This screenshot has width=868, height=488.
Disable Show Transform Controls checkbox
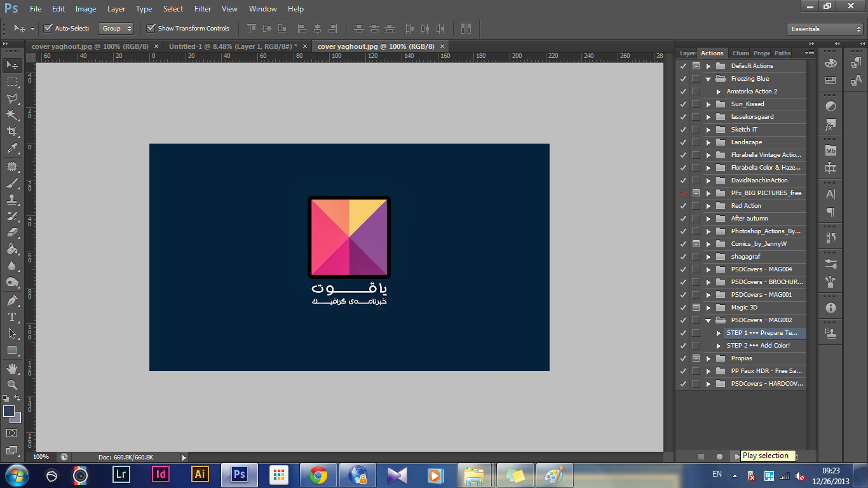[151, 29]
